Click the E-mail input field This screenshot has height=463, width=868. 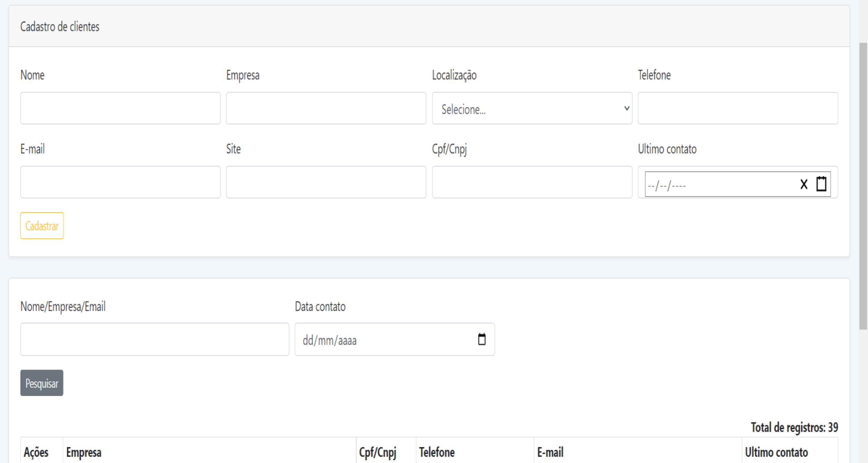click(120, 182)
